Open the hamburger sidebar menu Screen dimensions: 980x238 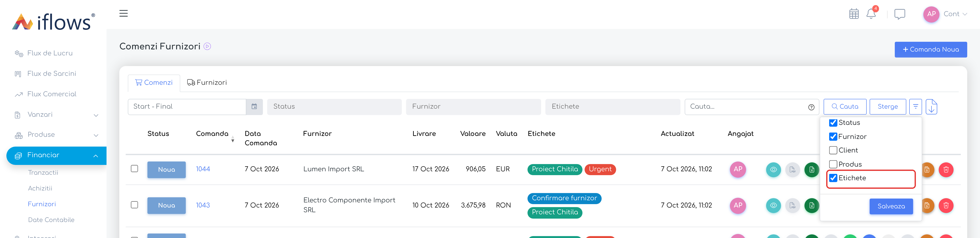[x=123, y=13]
